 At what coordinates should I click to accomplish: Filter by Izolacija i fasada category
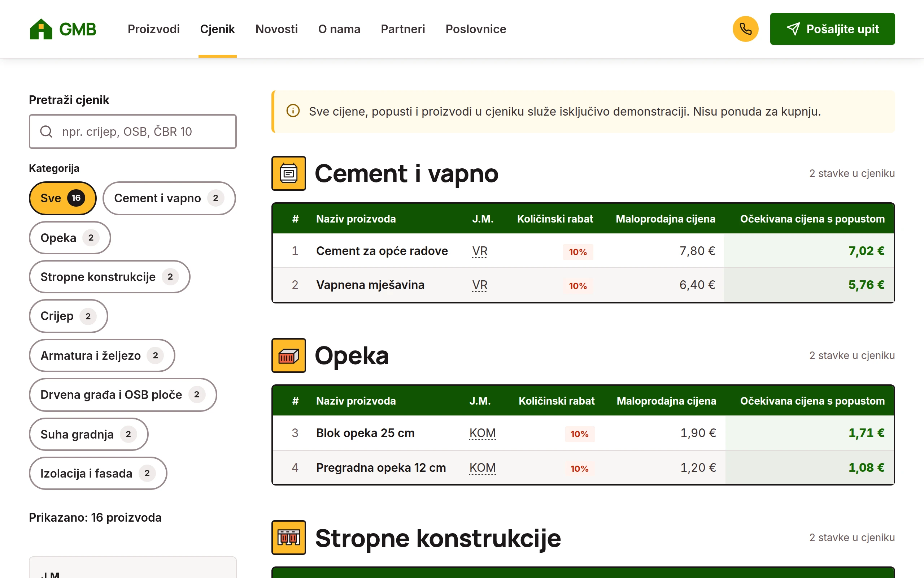(x=98, y=473)
